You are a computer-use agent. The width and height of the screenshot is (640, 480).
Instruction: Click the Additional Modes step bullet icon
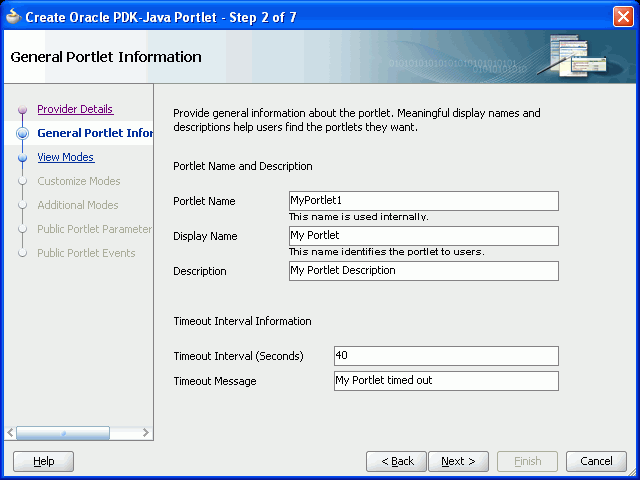click(22, 205)
